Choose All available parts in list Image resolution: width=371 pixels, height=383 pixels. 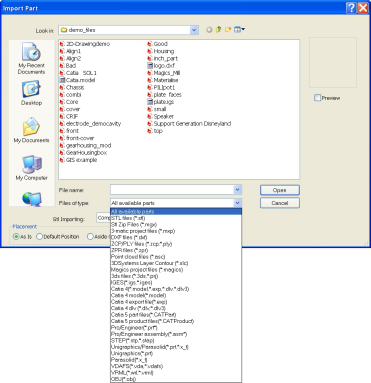(176, 212)
